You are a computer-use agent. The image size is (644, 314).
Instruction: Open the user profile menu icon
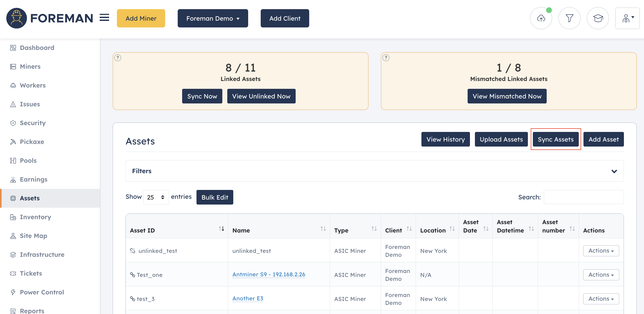(627, 18)
